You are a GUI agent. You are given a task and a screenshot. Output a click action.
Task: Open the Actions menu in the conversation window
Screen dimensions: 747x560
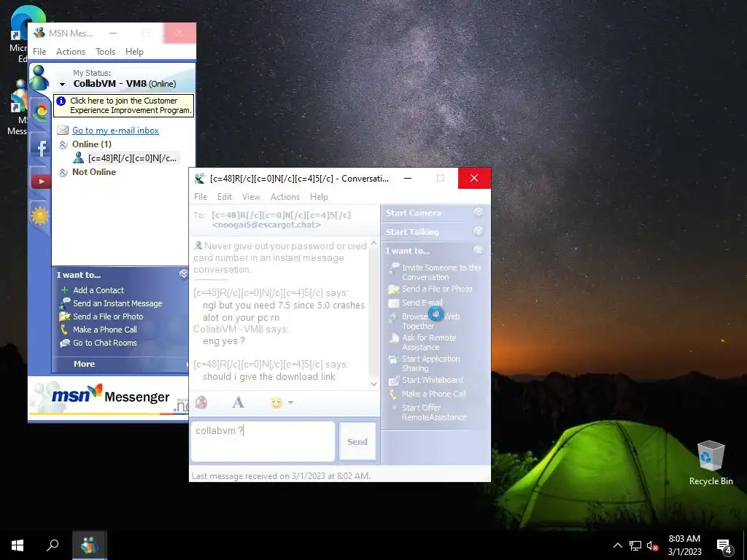285,197
